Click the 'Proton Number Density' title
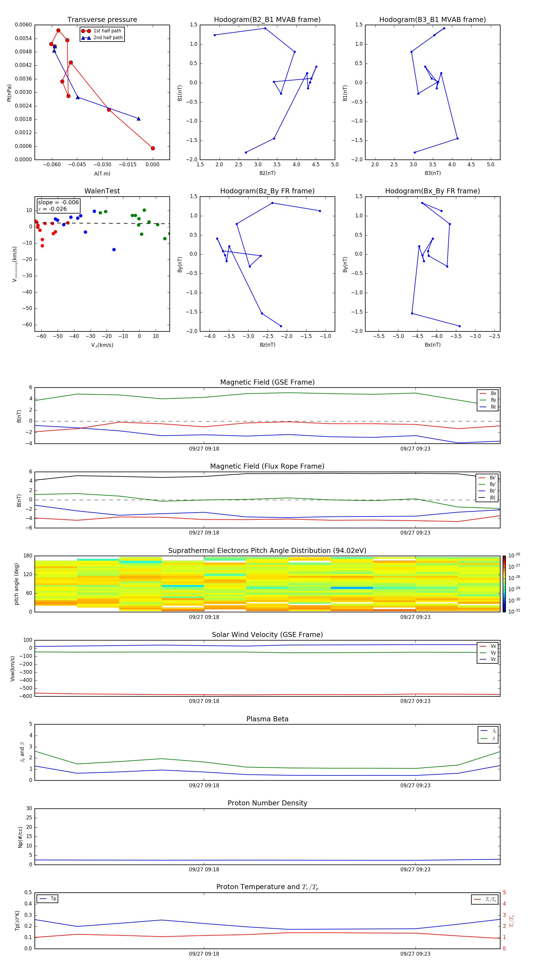Viewport: 535px width, 980px height. pos(267,803)
